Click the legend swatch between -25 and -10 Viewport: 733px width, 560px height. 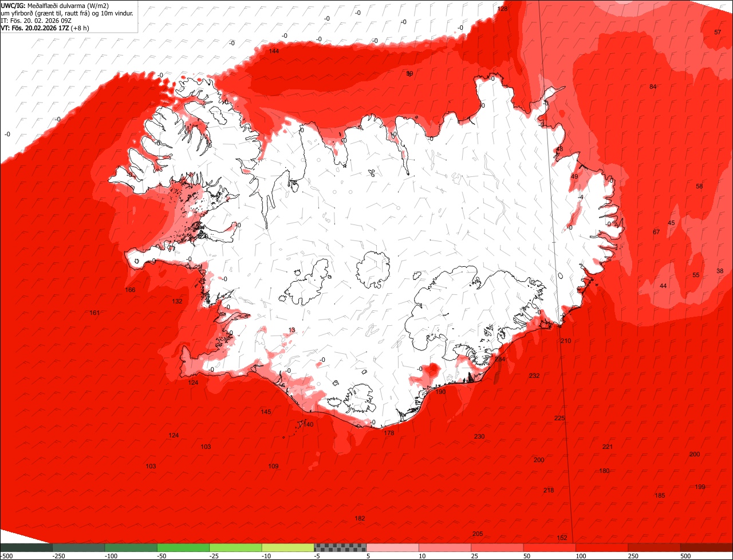click(235, 547)
